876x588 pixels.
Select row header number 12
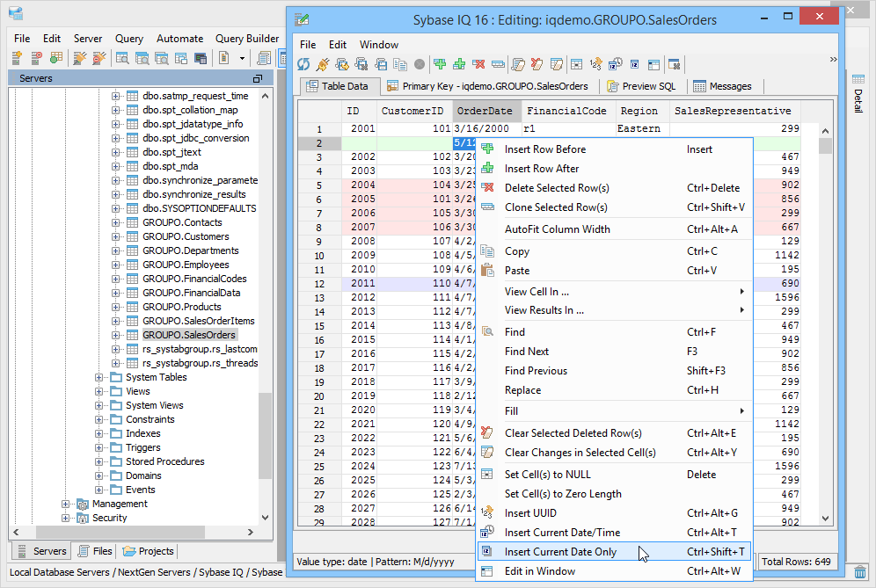(319, 284)
